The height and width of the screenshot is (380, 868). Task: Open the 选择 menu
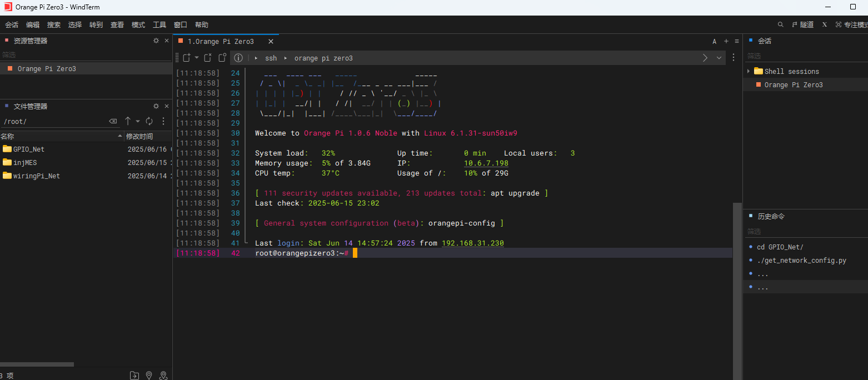coord(75,25)
